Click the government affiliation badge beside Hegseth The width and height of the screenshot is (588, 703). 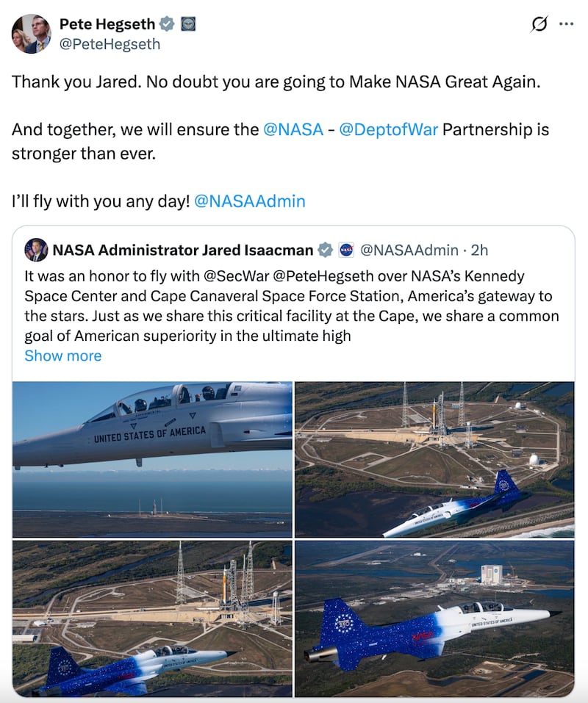[187, 25]
